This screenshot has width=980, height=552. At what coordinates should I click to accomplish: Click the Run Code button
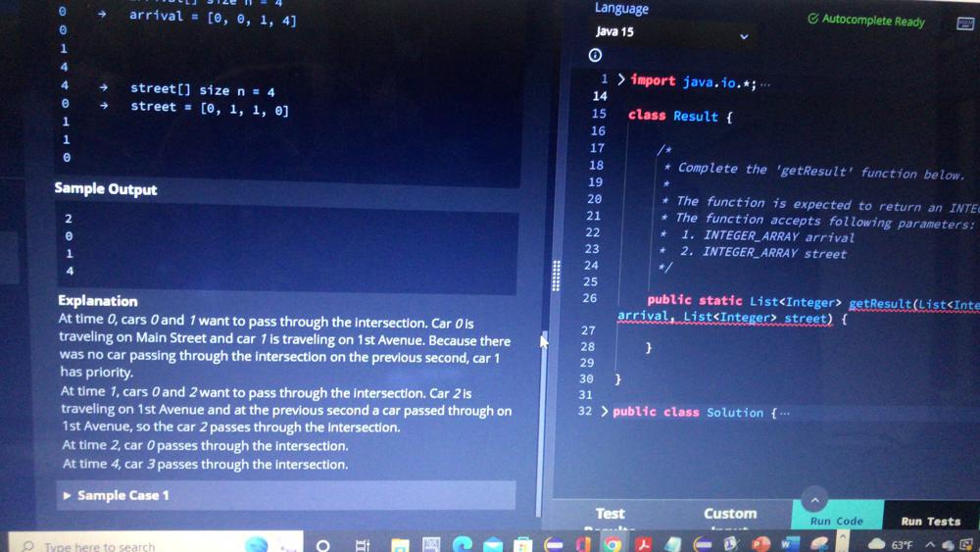pyautogui.click(x=837, y=520)
